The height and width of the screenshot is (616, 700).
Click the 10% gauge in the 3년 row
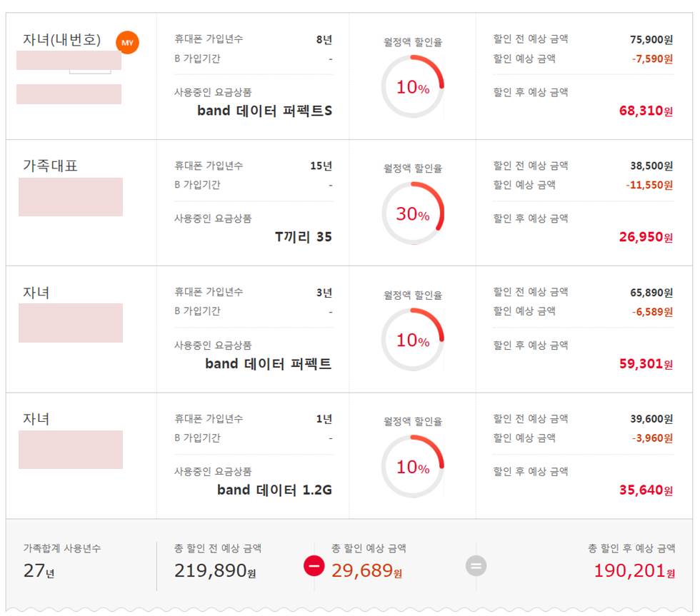tap(413, 340)
